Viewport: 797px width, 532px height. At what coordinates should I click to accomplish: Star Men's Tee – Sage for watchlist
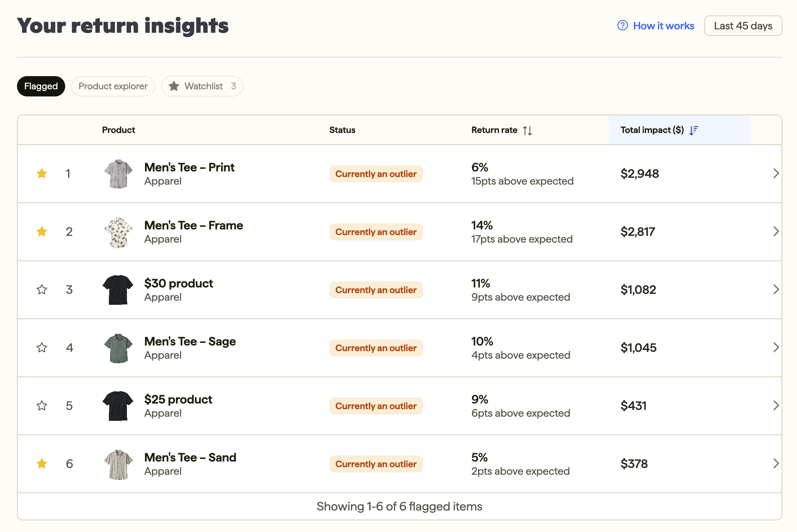click(42, 347)
